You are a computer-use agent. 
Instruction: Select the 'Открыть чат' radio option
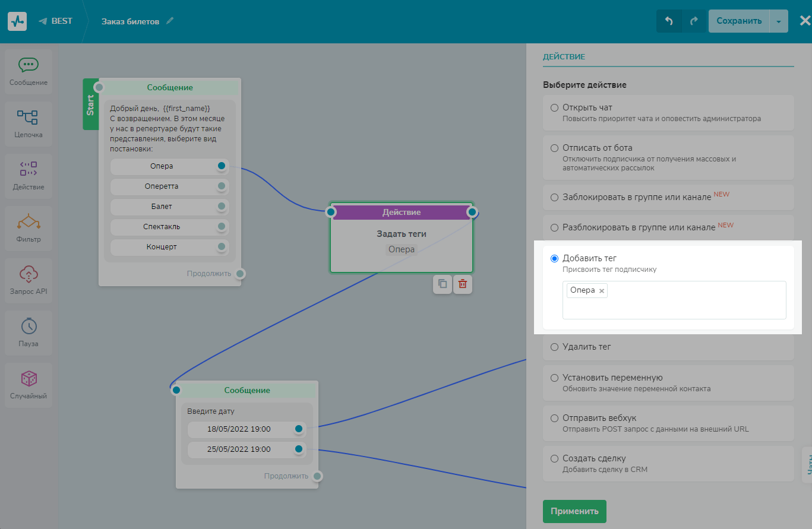click(554, 108)
